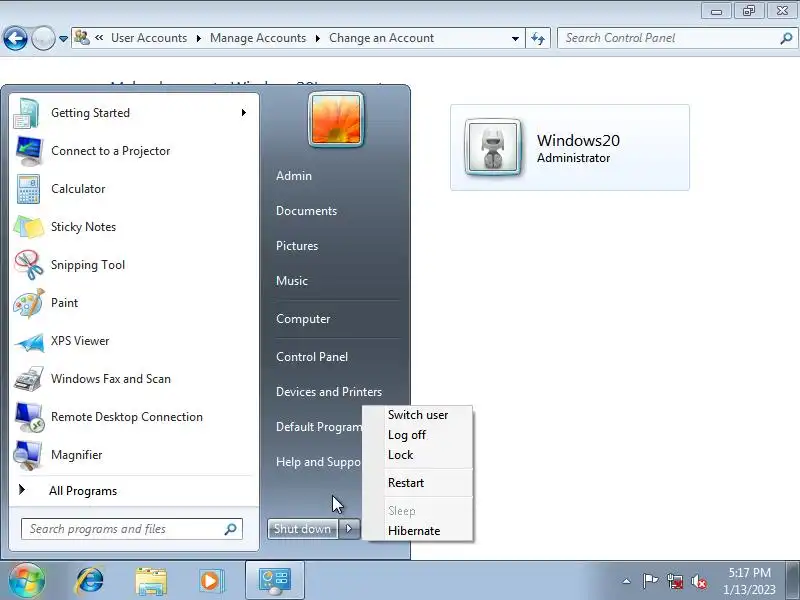Open address bar history dropdown
The width and height of the screenshot is (800, 600).
515,38
